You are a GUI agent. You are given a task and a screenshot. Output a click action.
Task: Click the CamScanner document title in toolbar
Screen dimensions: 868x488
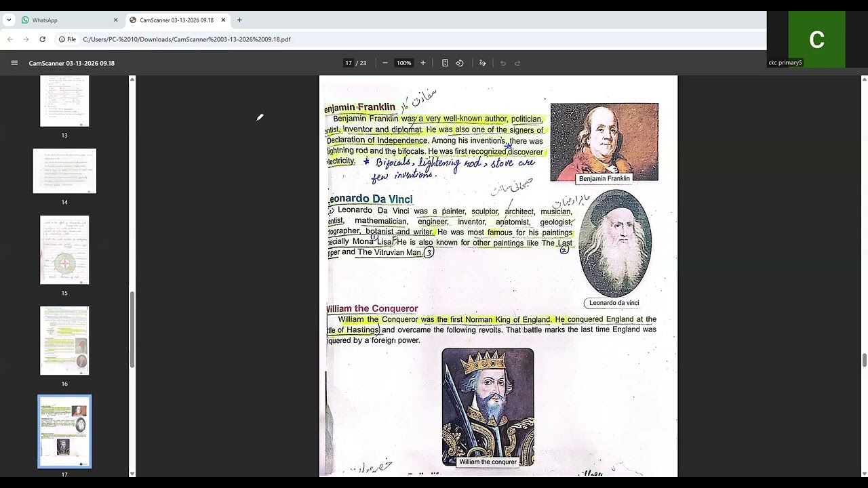point(71,63)
